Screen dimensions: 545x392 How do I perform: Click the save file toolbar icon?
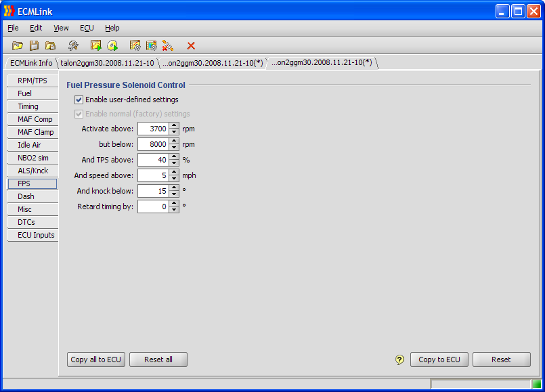click(x=34, y=45)
